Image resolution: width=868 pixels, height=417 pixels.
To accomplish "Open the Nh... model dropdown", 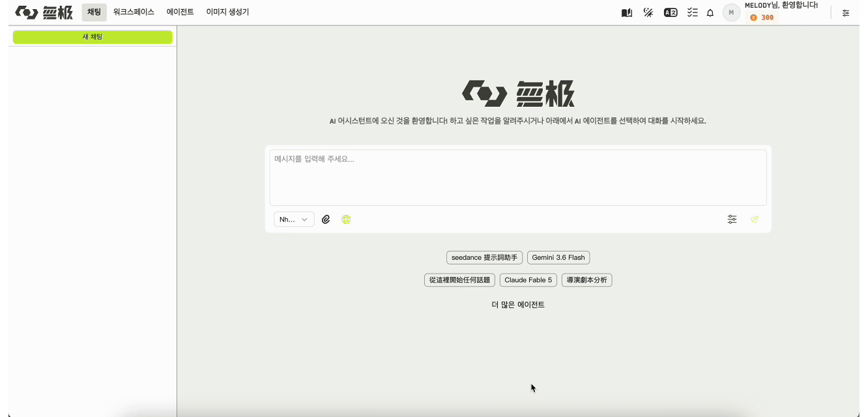I will 294,220.
